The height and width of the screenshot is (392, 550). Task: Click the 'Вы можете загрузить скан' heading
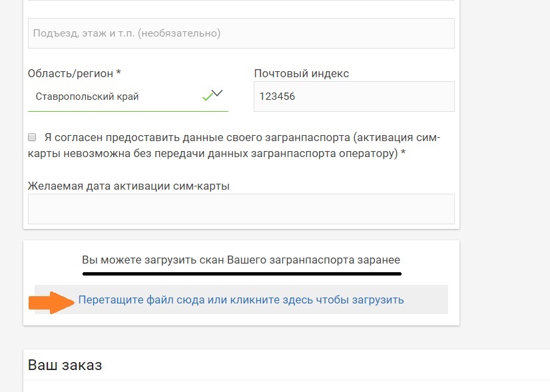[241, 260]
